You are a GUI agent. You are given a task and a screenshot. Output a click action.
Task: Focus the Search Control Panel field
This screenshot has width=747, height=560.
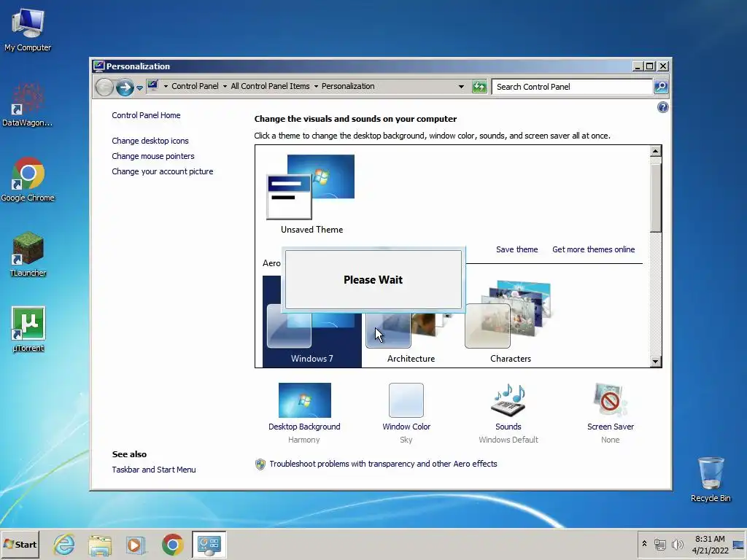[x=572, y=87]
